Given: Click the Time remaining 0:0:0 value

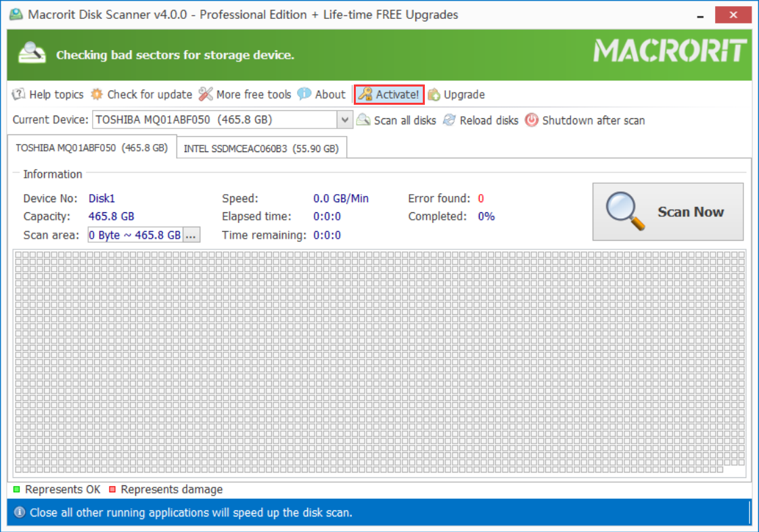Looking at the screenshot, I should [327, 235].
